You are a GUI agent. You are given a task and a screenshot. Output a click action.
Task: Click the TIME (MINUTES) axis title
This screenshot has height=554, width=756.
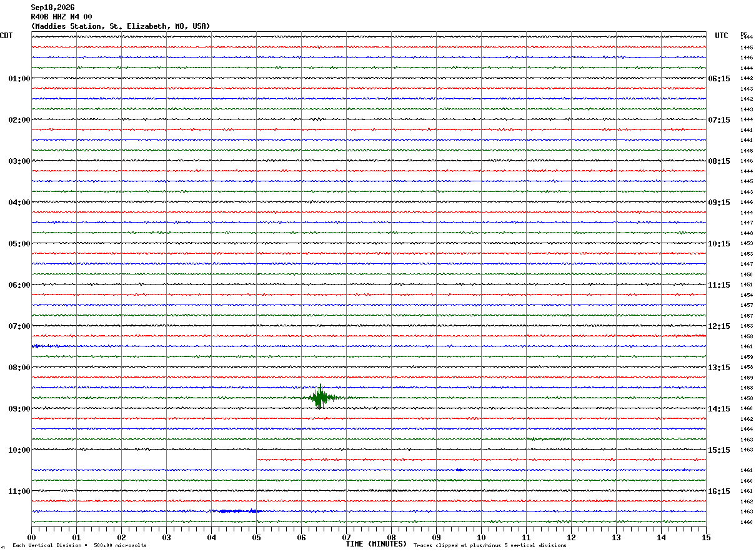[x=376, y=544]
